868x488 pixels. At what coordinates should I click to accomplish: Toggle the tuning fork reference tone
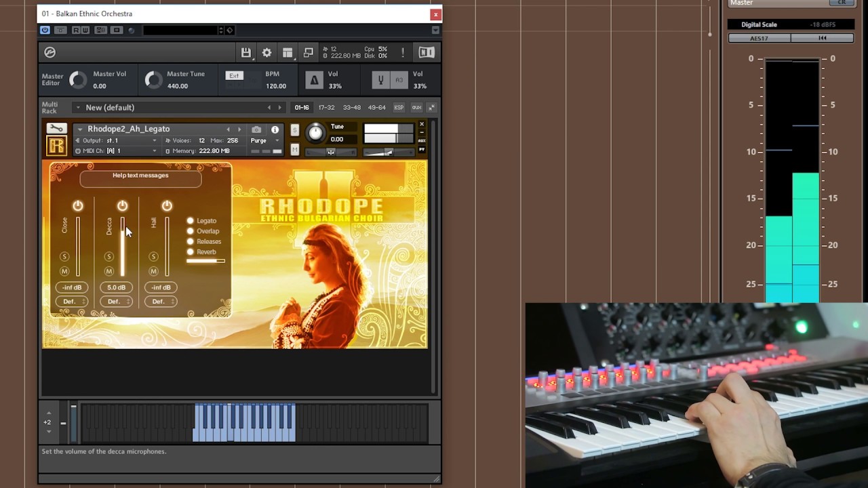380,80
